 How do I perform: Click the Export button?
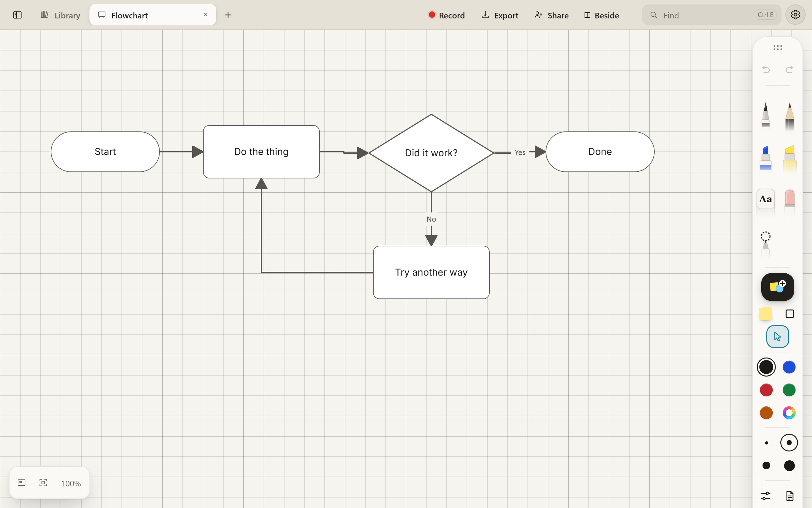(500, 15)
